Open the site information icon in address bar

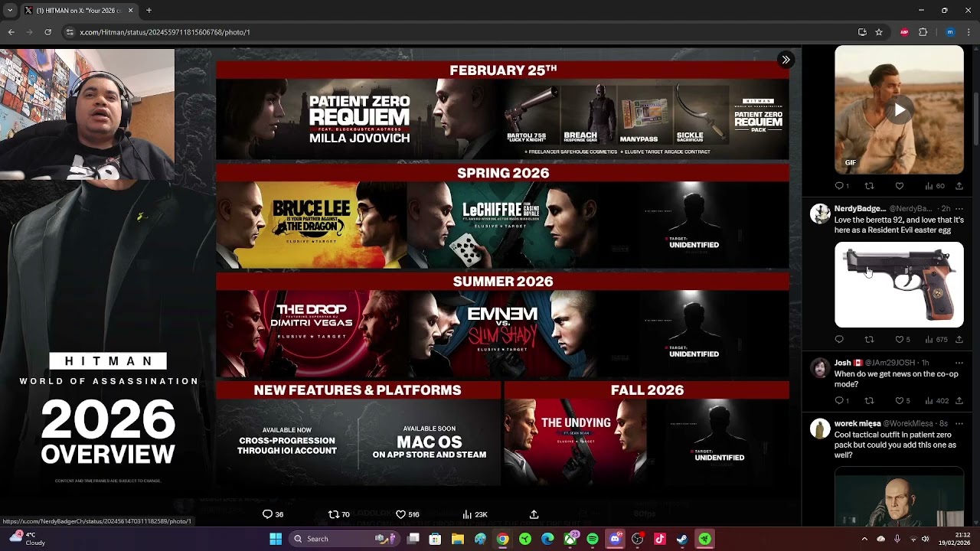(x=70, y=32)
